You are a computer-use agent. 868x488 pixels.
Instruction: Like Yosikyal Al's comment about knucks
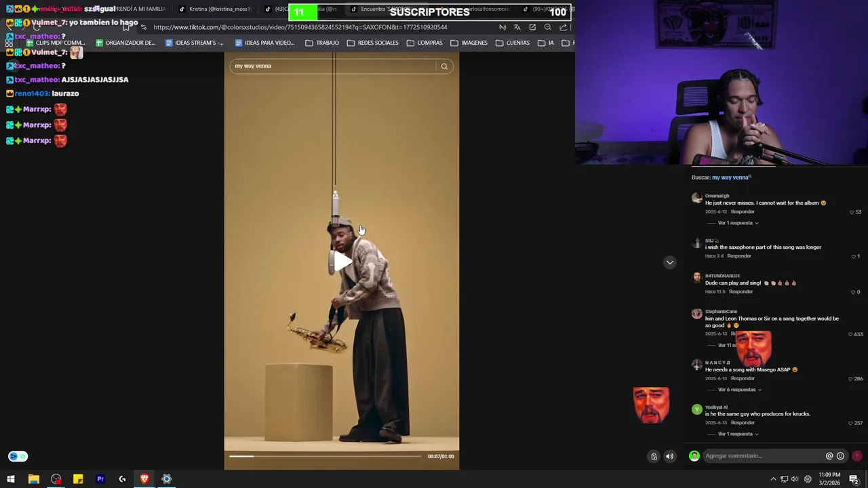click(850, 423)
